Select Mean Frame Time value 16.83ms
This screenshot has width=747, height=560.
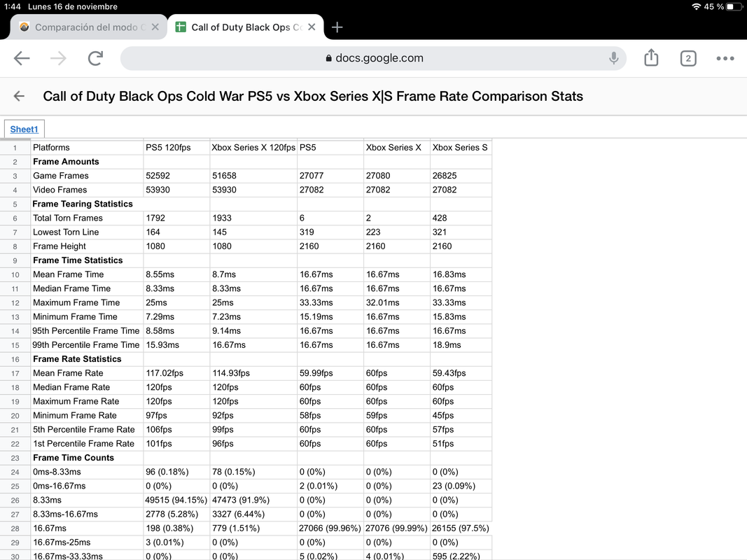click(461, 274)
